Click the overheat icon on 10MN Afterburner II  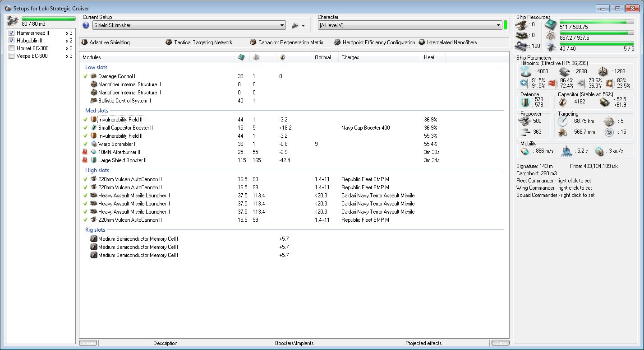pos(86,152)
